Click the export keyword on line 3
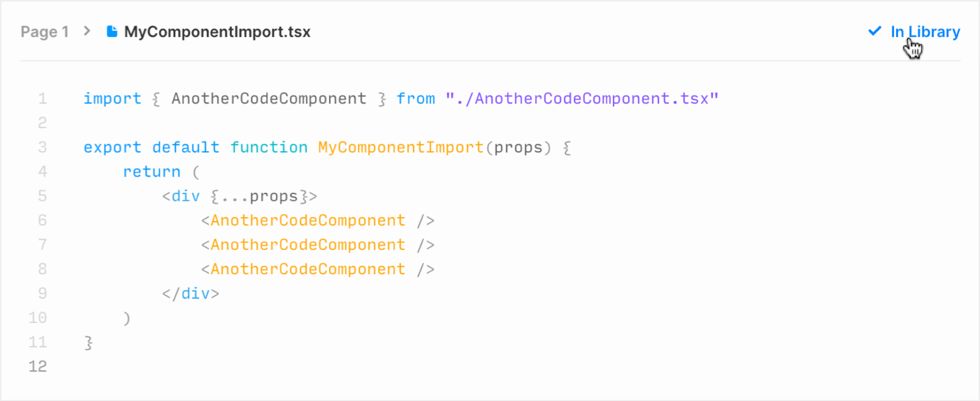This screenshot has height=401, width=980. [x=112, y=147]
